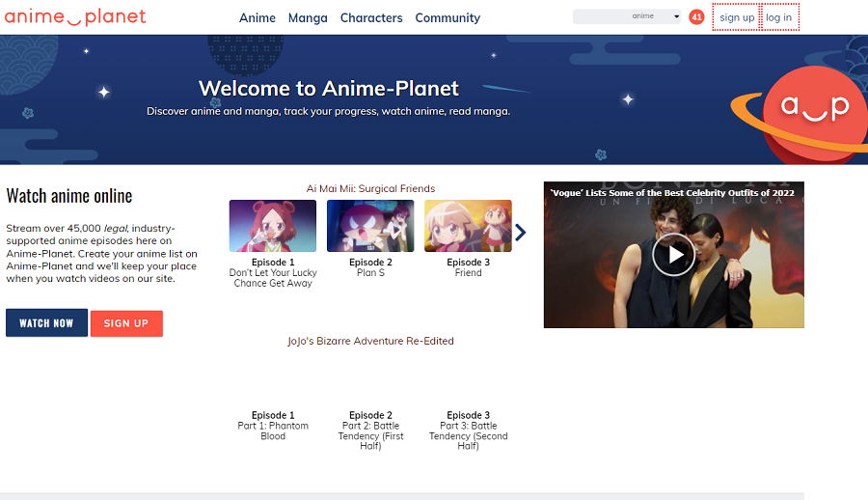Image resolution: width=868 pixels, height=500 pixels.
Task: Open Episode 1 Part 1: Phantom Blood
Action: click(273, 425)
